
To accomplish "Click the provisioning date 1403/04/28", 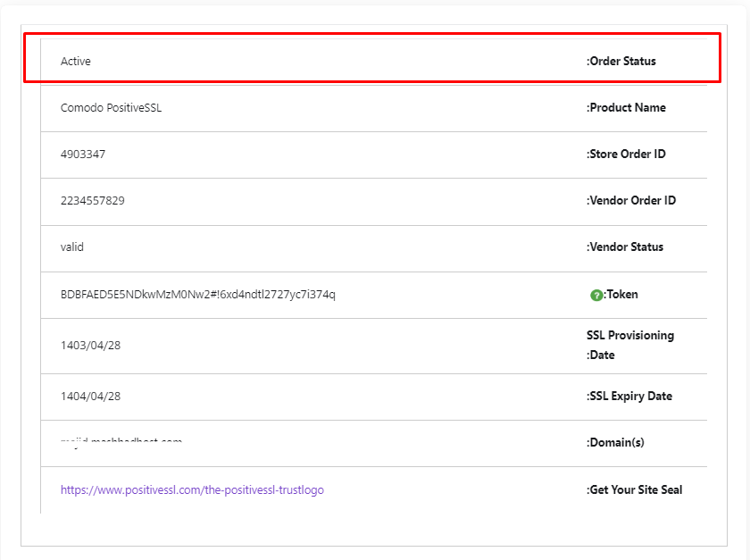I will pos(90,345).
